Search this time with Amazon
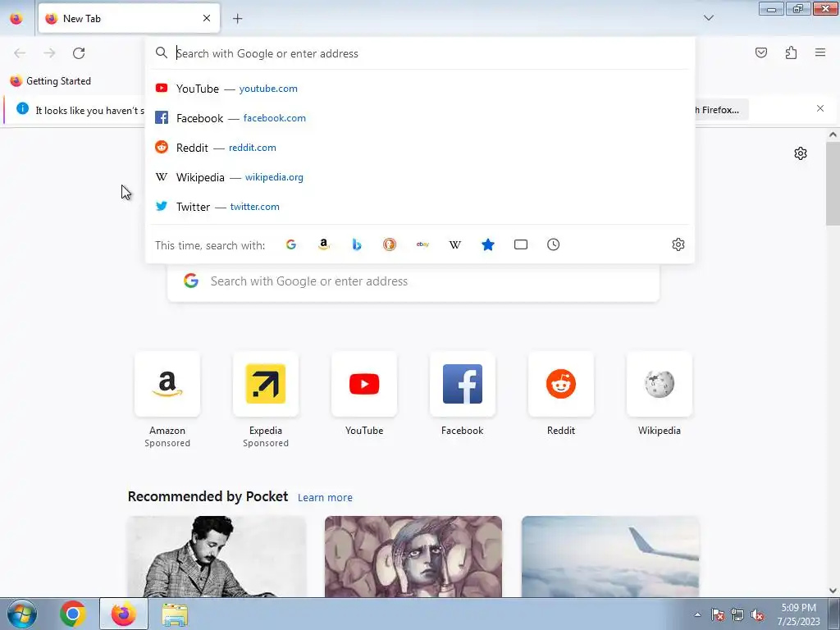 [x=323, y=244]
